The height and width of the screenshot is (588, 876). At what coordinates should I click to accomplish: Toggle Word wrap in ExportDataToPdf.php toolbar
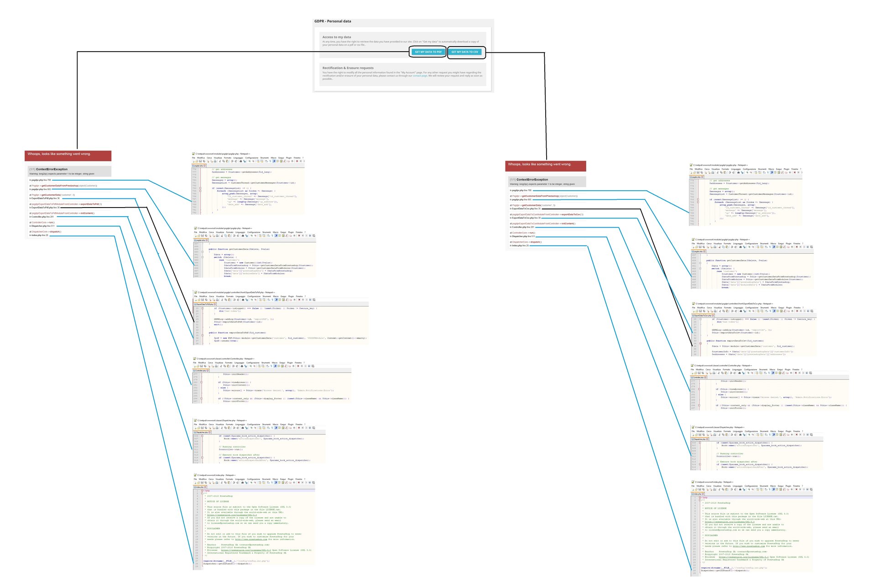pyautogui.click(x=269, y=300)
